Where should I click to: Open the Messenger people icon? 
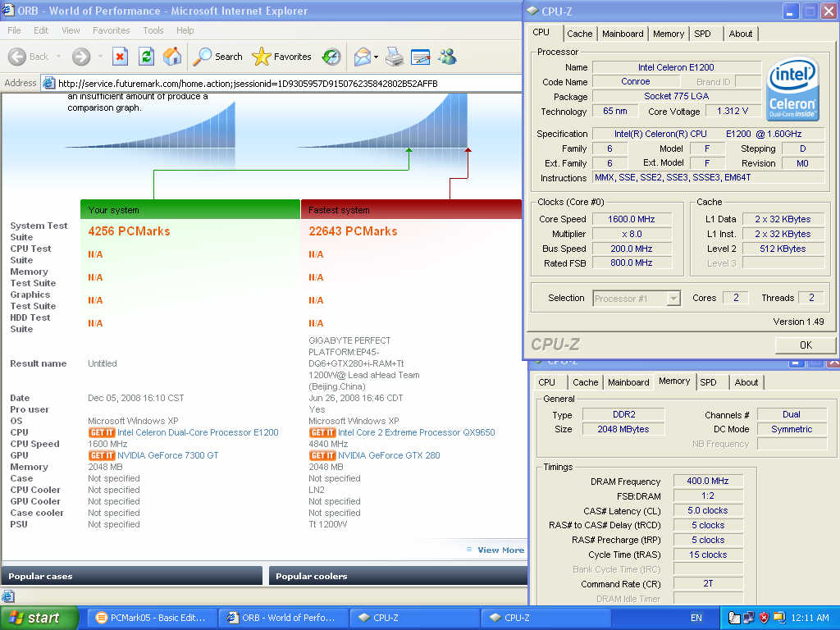447,57
